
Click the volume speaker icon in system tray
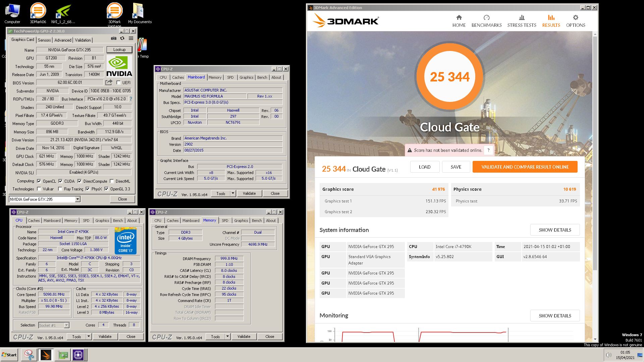point(608,355)
